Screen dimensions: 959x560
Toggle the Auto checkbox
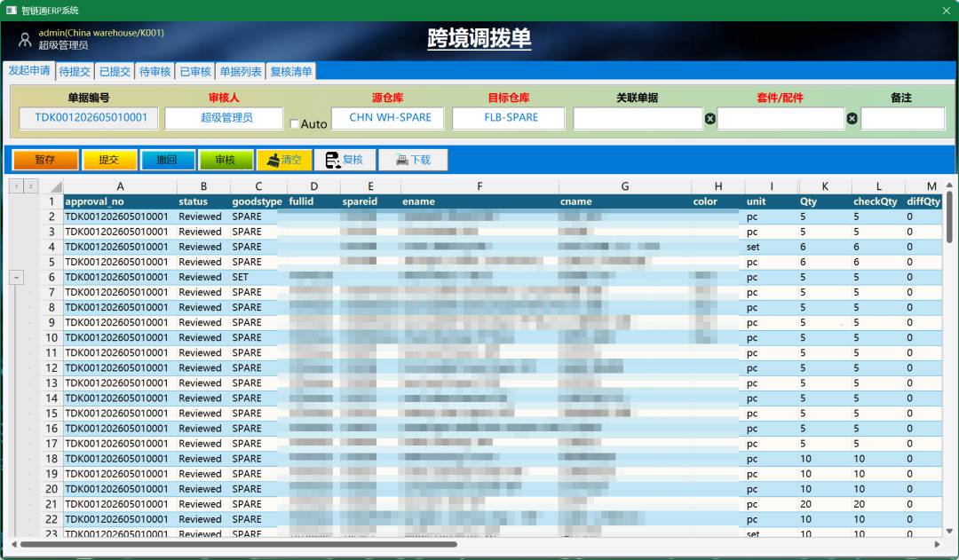(x=294, y=124)
